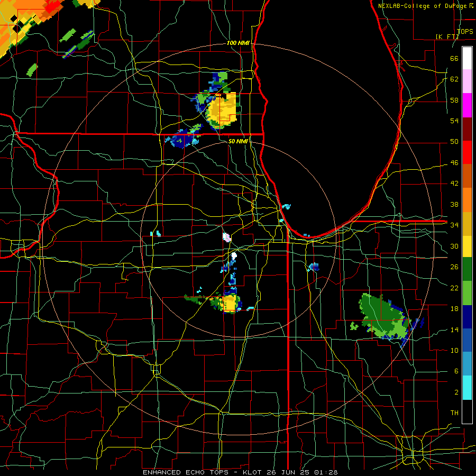Click the [K FT] units label
476x476 pixels.
(x=447, y=36)
